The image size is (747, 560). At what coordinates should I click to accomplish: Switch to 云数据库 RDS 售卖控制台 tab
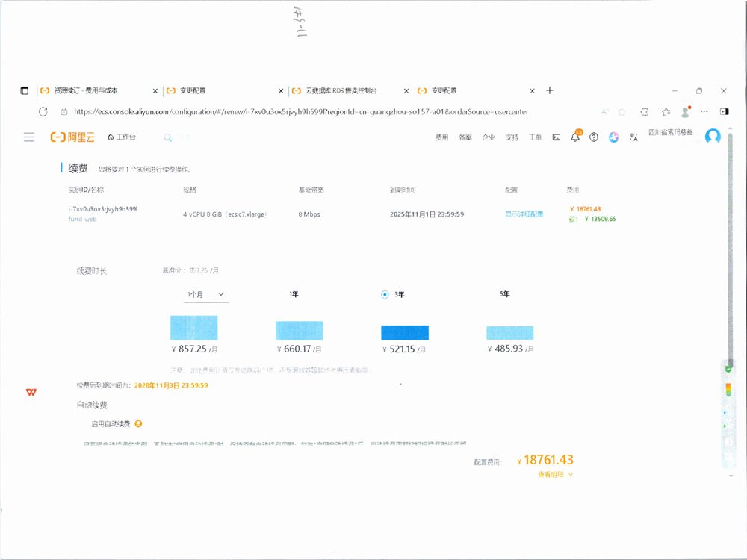[341, 90]
